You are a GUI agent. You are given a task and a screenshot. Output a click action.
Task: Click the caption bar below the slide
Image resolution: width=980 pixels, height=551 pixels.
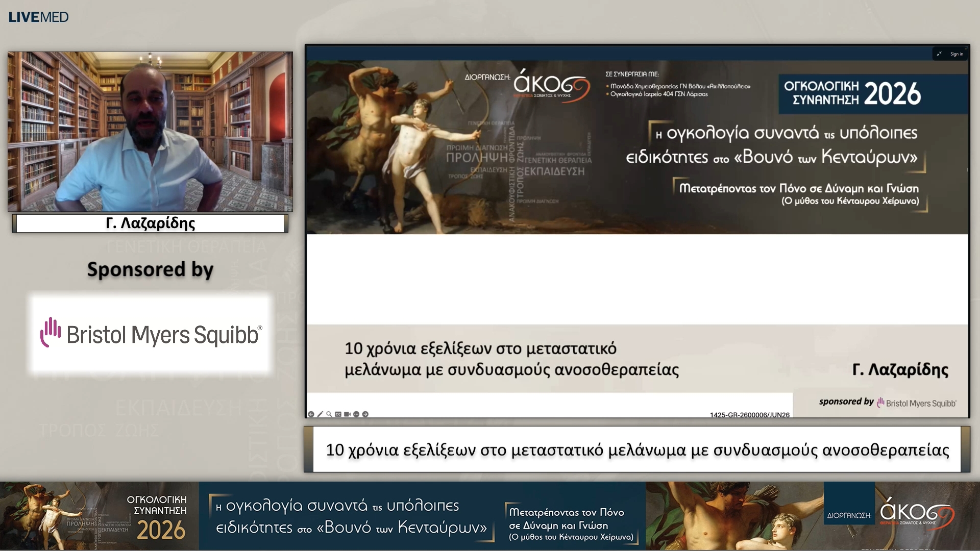point(637,449)
